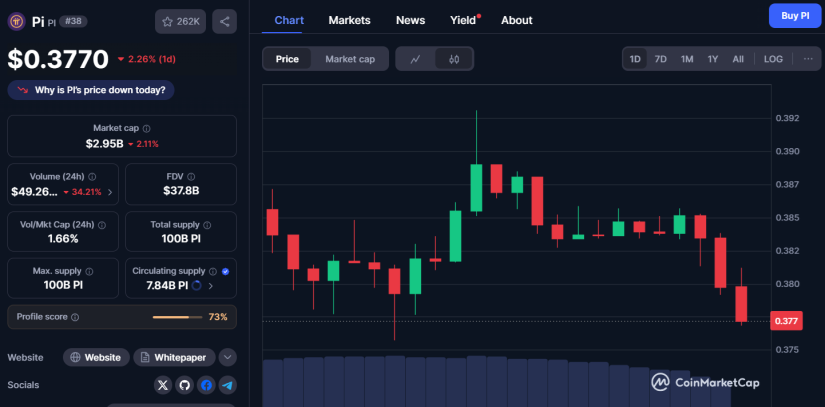
Task: Click the verified circulating supply badge
Action: pos(226,271)
